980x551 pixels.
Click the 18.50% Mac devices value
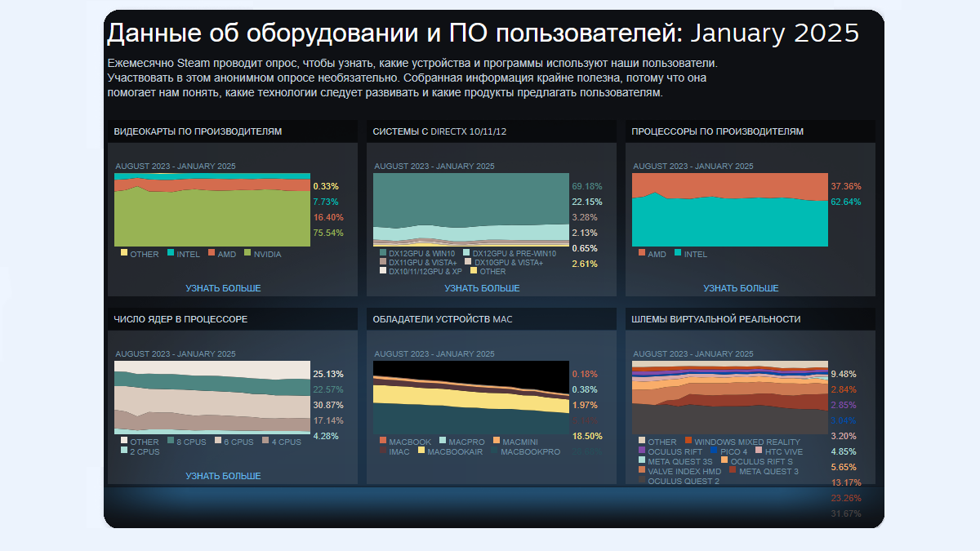[587, 436]
